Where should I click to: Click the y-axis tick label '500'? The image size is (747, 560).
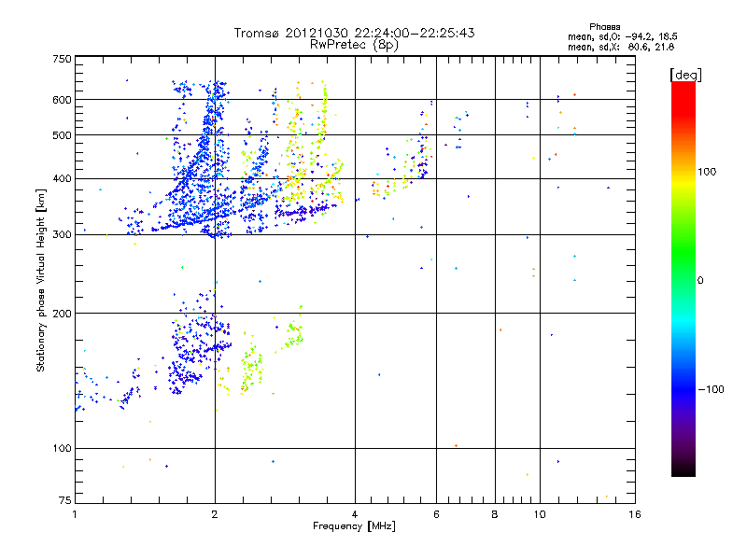[62, 135]
